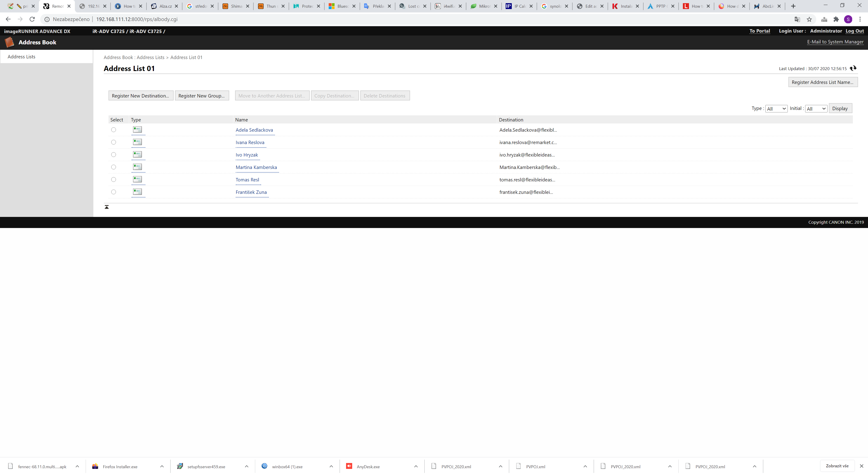Click the Address Book icon in the header
Image resolution: width=868 pixels, height=475 pixels.
(9, 43)
